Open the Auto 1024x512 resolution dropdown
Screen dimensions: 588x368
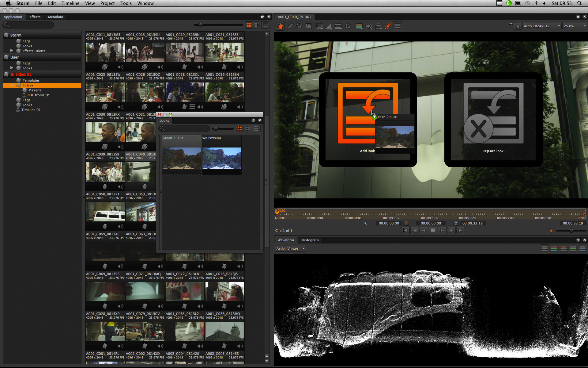(542, 26)
